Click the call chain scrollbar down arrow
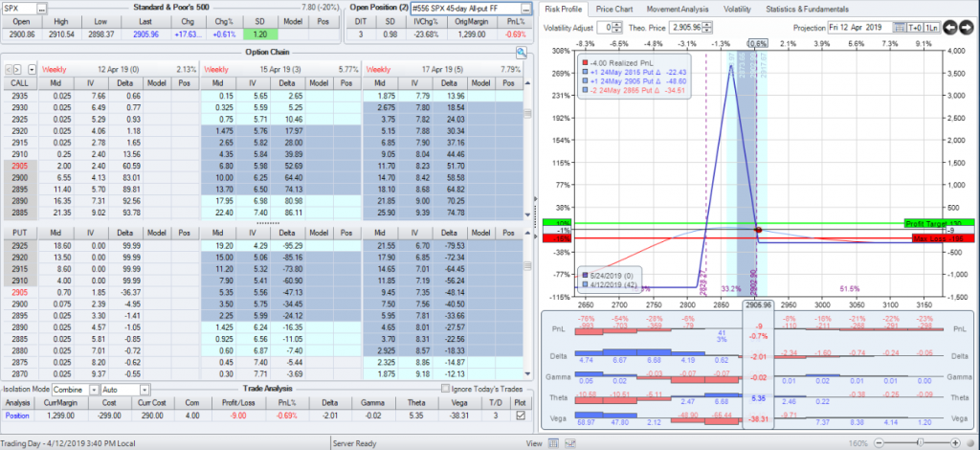Image resolution: width=980 pixels, height=450 pixels. 528,214
